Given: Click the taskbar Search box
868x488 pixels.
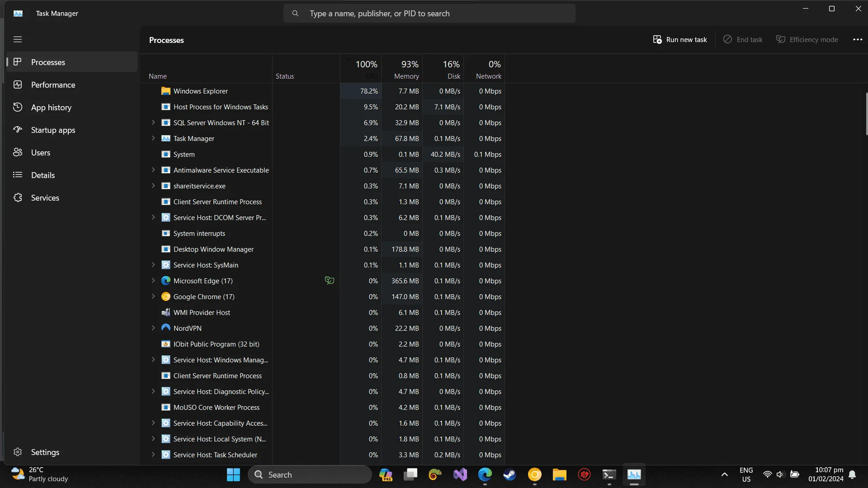Looking at the screenshot, I should pyautogui.click(x=310, y=475).
